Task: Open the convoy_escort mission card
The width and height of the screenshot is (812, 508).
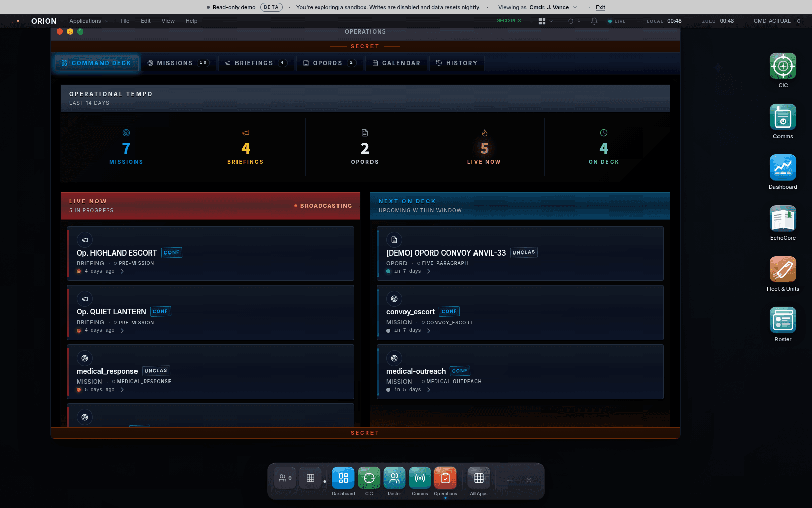Action: (x=520, y=313)
